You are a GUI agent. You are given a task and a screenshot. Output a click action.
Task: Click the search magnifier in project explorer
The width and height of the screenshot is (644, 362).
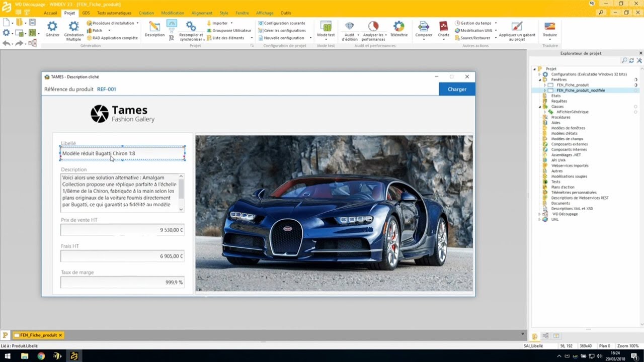pyautogui.click(x=624, y=60)
